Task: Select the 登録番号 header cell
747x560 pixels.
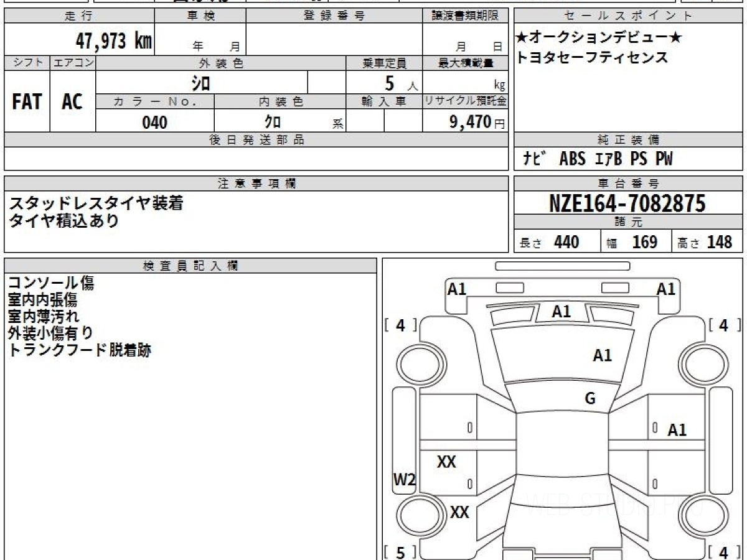Action: click(334, 16)
